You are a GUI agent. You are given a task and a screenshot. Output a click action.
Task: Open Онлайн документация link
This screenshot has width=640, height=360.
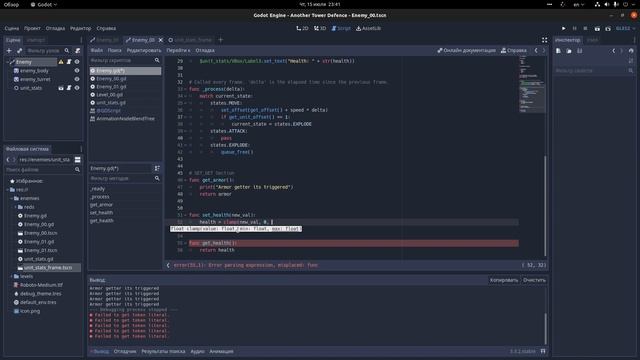point(466,51)
